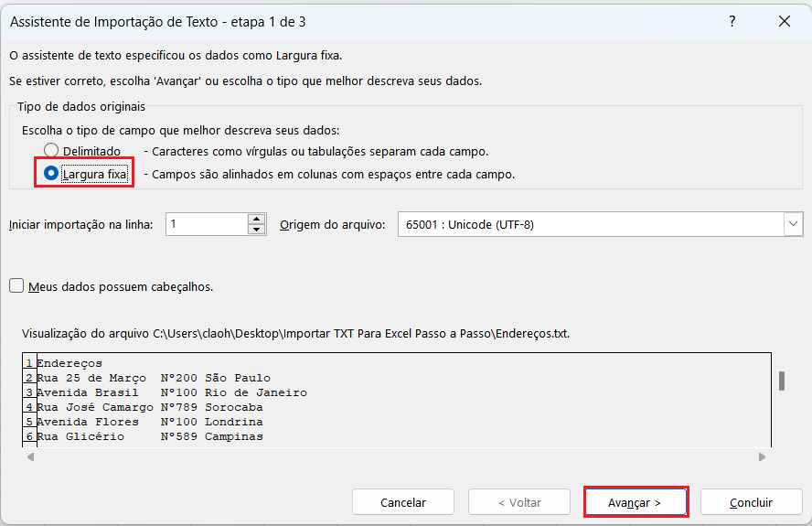Click the import start line number field
The height and width of the screenshot is (526, 812).
207,224
